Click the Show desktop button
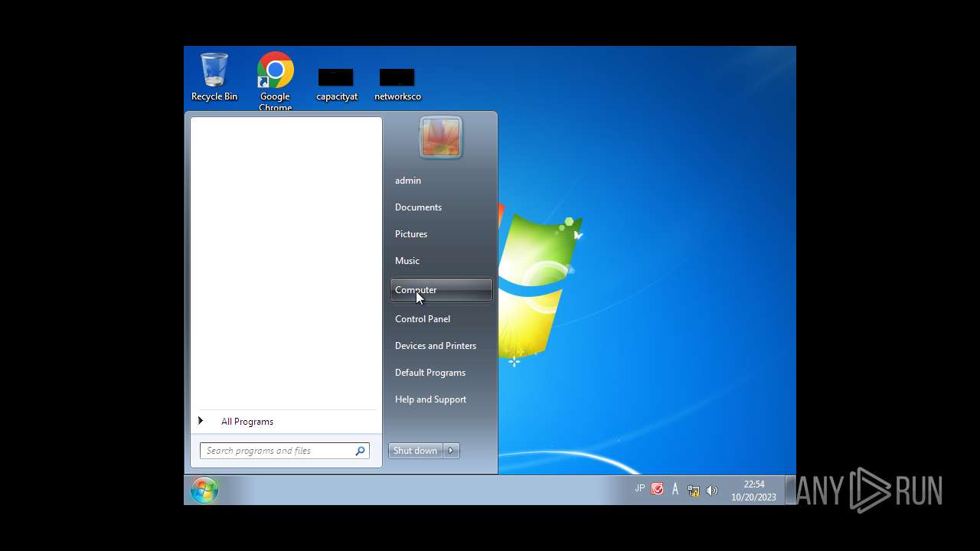The image size is (980, 551). tap(791, 490)
